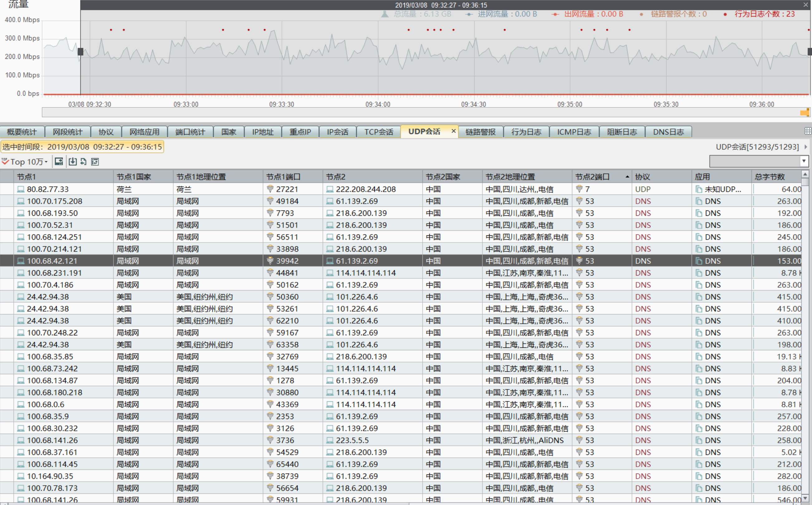This screenshot has width=812, height=505.
Task: Click port icon beside 44841
Action: (x=270, y=273)
